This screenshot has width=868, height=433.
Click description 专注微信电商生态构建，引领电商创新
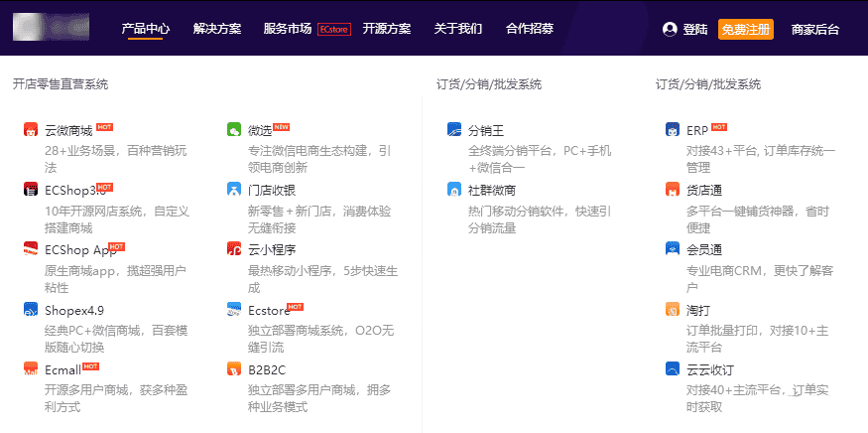(319, 159)
